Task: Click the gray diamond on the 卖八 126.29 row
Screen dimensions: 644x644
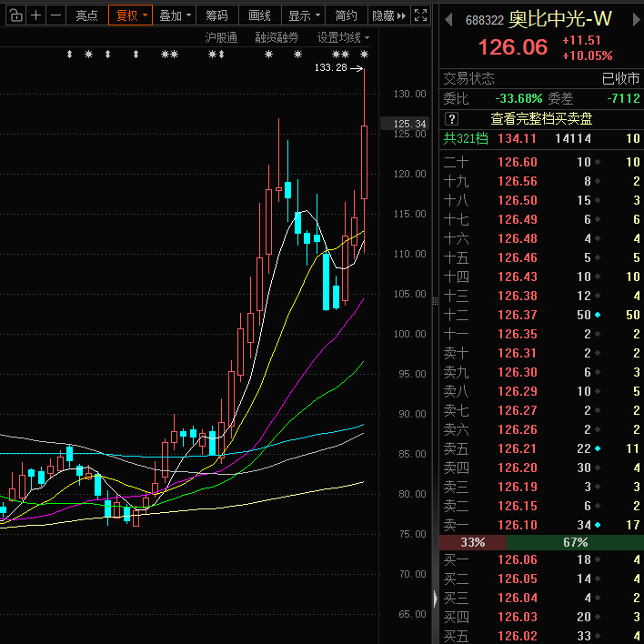Action: [598, 391]
